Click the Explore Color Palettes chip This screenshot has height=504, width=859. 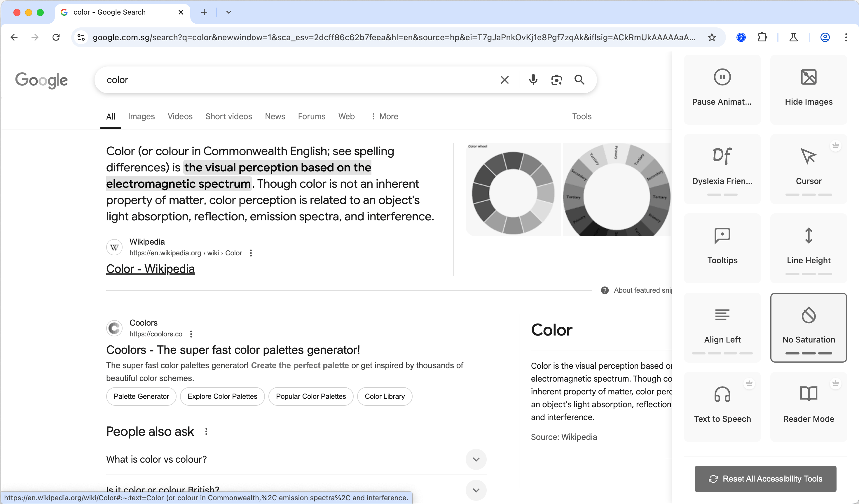coord(222,396)
